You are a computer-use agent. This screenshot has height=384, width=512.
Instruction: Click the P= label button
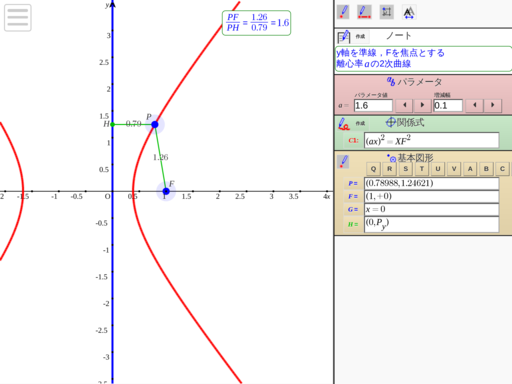pos(353,183)
